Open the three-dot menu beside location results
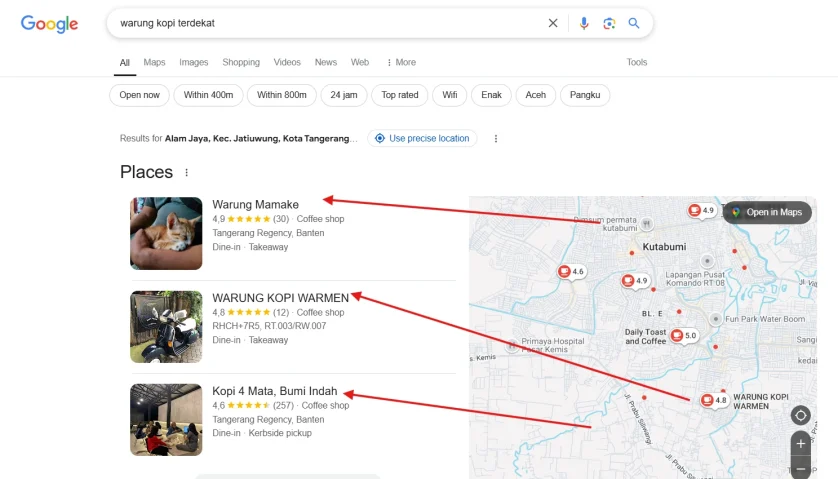 pos(496,138)
